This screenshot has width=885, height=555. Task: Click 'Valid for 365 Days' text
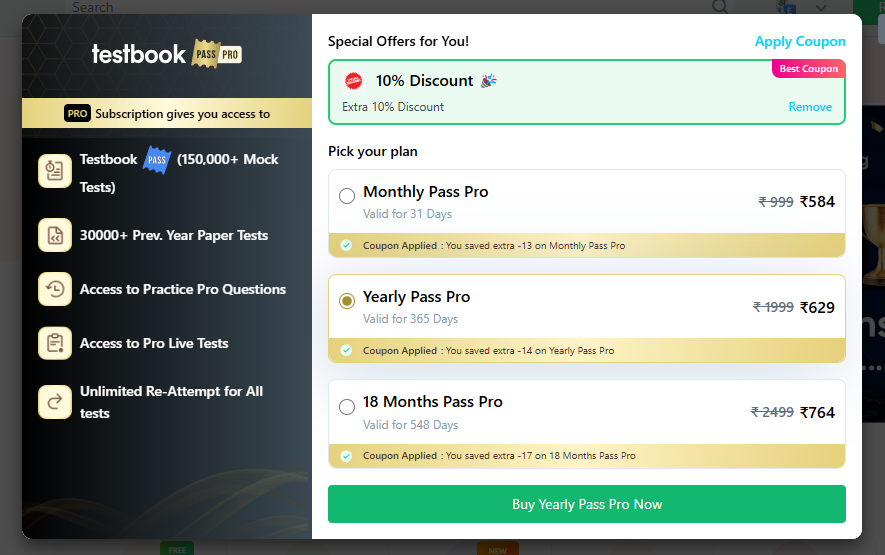click(x=410, y=319)
